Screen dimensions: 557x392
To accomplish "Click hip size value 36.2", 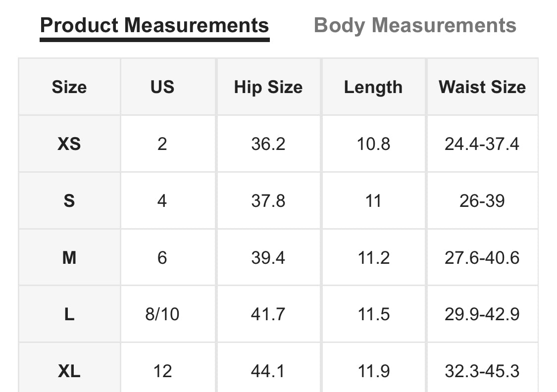I will tap(268, 144).
